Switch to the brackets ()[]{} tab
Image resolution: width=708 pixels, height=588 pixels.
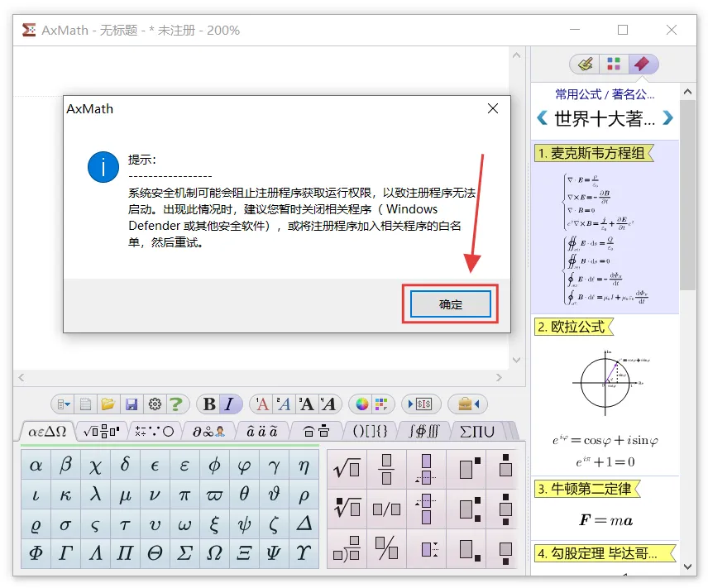[370, 432]
